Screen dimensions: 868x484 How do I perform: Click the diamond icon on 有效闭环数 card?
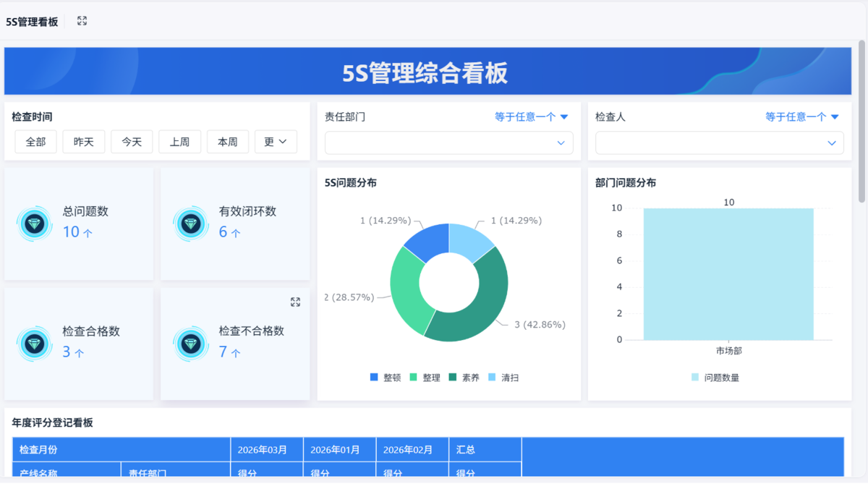click(191, 224)
